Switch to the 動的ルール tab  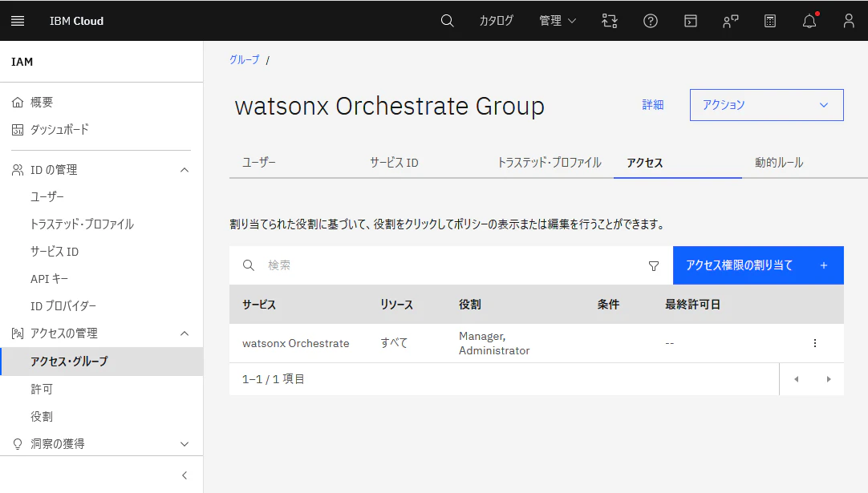click(779, 163)
